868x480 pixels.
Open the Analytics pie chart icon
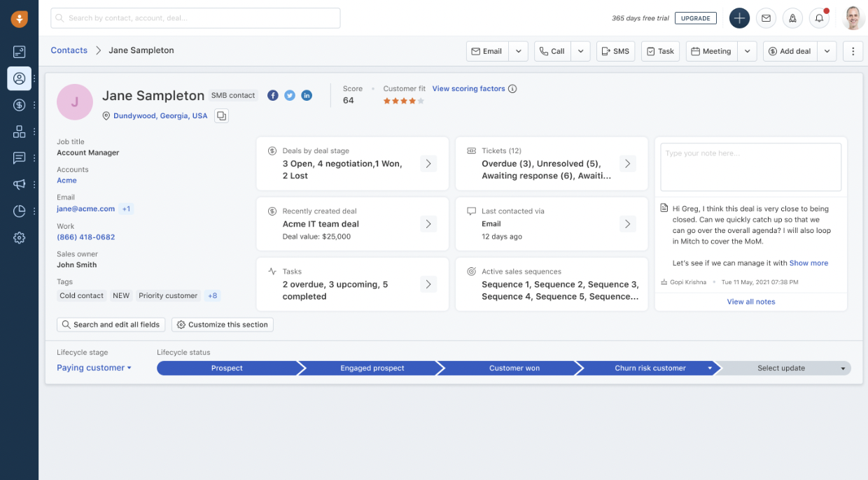[x=19, y=211]
